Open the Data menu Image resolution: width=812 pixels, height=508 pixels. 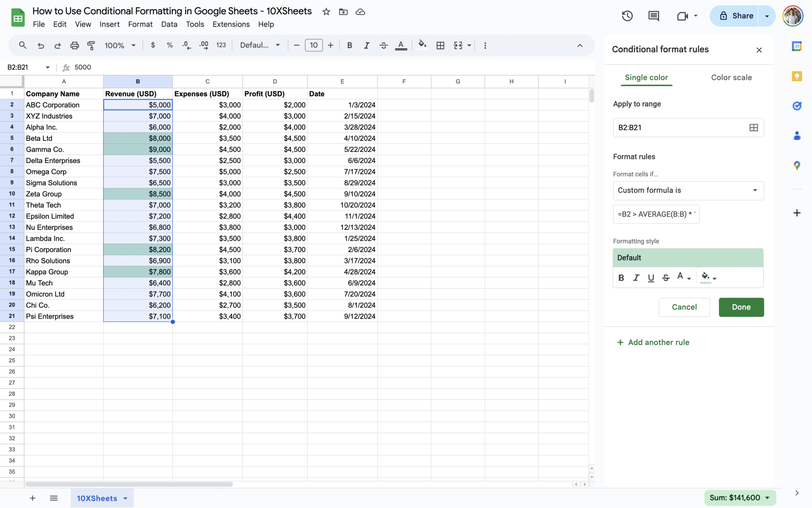[x=169, y=24]
